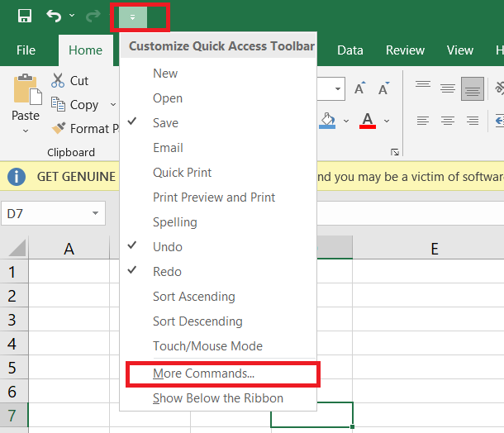Click cell A1 in the worksheet
Viewport: 504px width, 433px height.
pyautogui.click(x=69, y=272)
